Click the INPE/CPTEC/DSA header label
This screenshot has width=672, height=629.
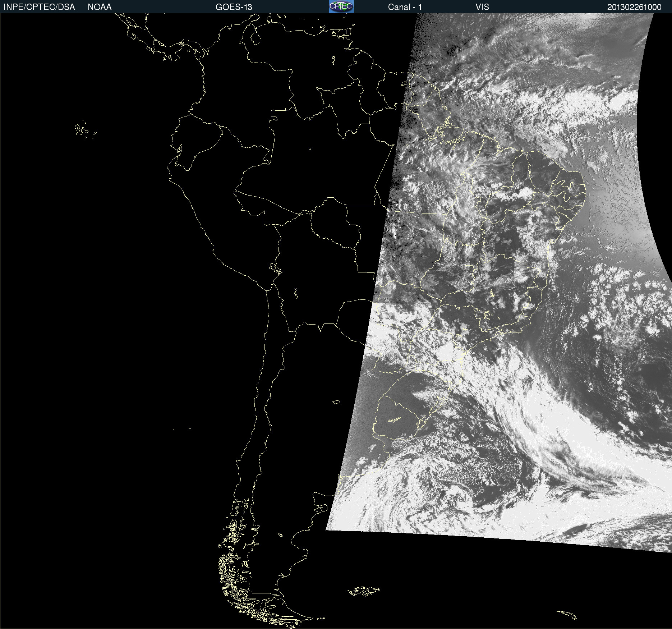39,7
